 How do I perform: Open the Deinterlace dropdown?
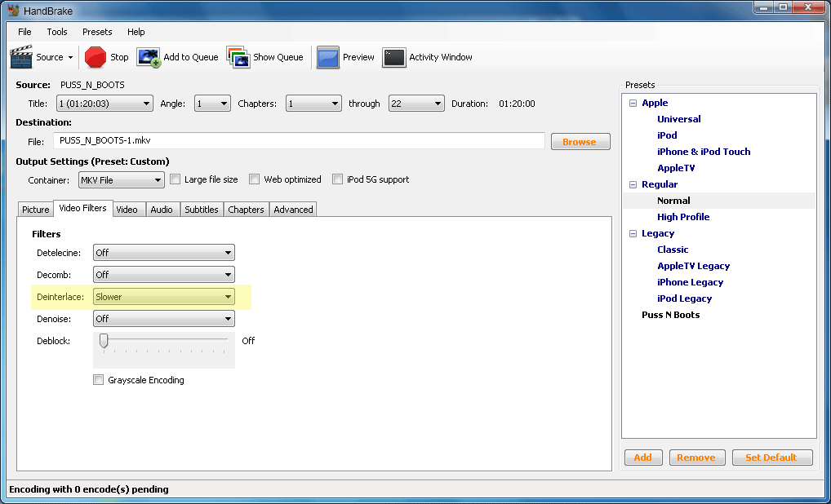tap(163, 297)
